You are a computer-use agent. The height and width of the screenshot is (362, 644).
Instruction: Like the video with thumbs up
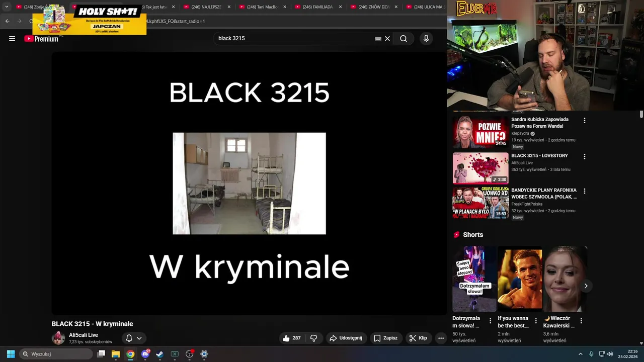coord(292,338)
